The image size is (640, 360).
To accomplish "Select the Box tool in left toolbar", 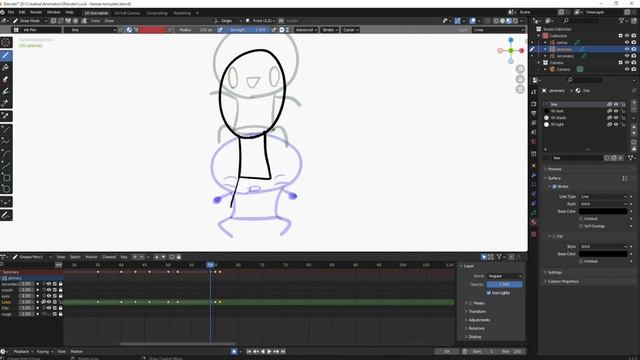I will [6, 177].
